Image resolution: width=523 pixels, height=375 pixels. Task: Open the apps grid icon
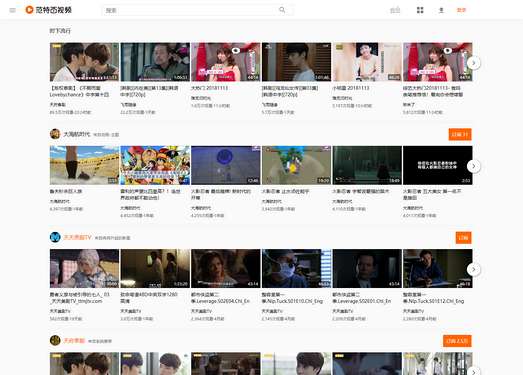(x=420, y=10)
